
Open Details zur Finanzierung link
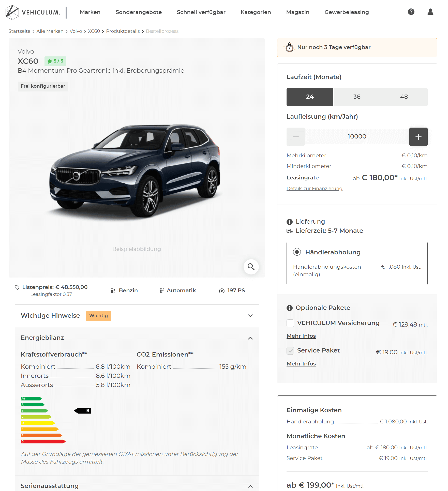coord(314,189)
